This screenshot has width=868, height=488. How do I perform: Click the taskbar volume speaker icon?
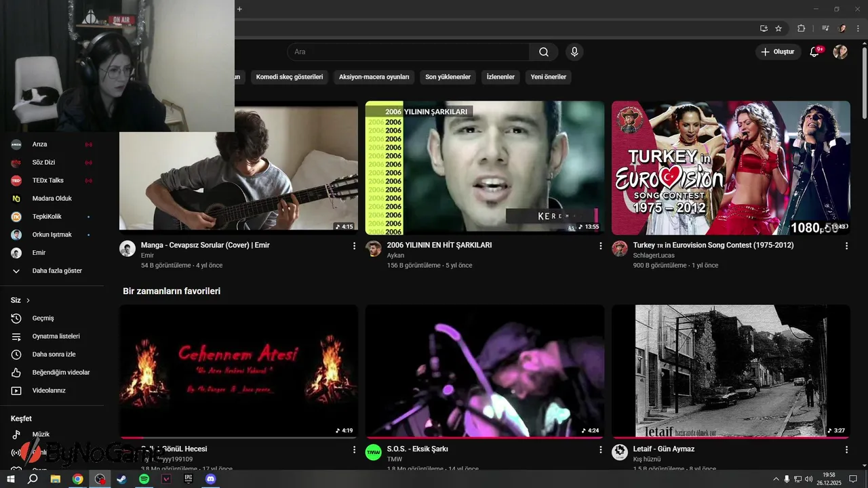coord(808,479)
